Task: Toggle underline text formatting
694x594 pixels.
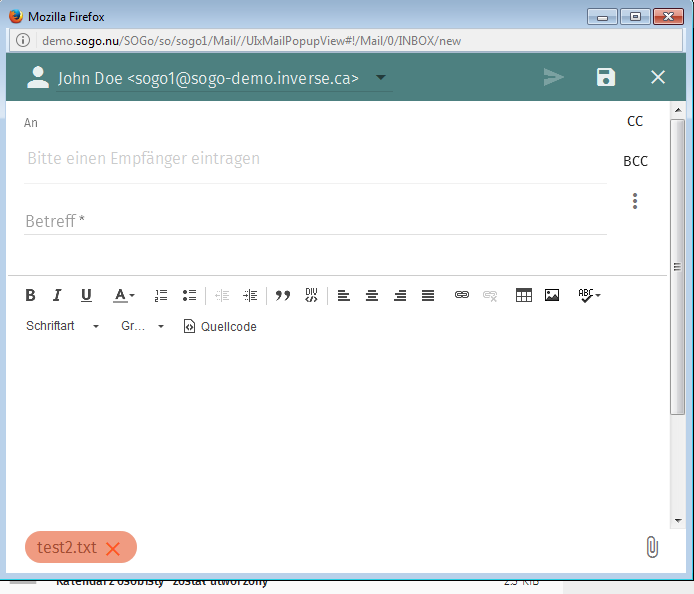Action: 86,295
